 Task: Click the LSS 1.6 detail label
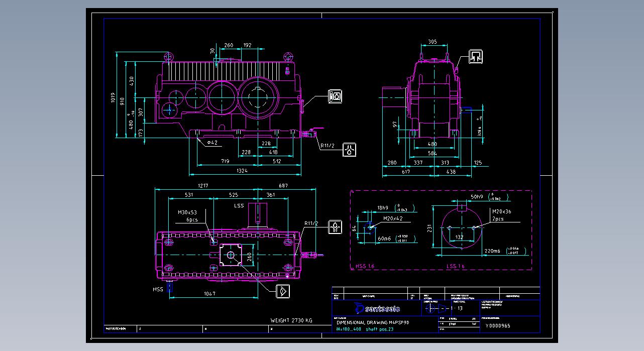coord(456,266)
